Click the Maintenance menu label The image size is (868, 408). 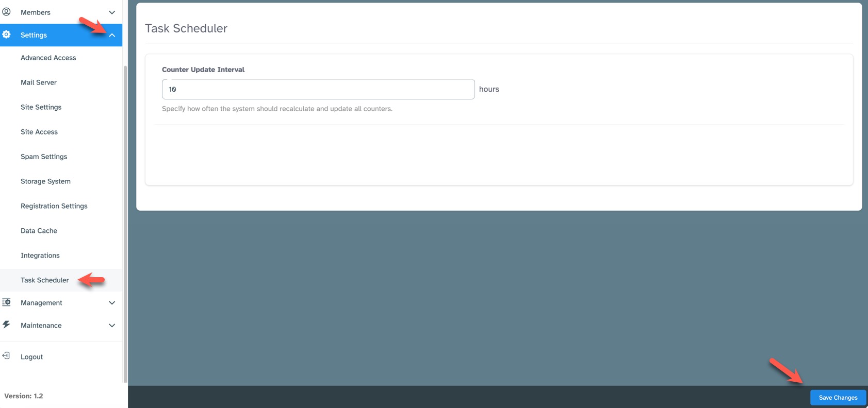[41, 326]
